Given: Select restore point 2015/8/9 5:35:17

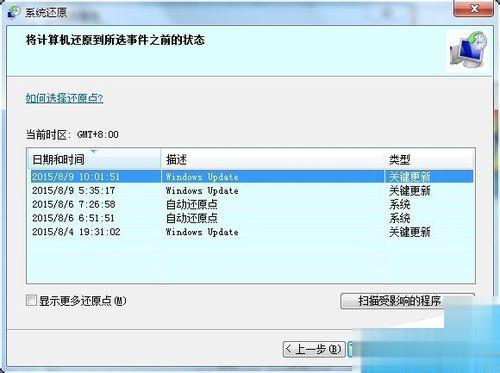Looking at the screenshot, I should click(x=252, y=191).
